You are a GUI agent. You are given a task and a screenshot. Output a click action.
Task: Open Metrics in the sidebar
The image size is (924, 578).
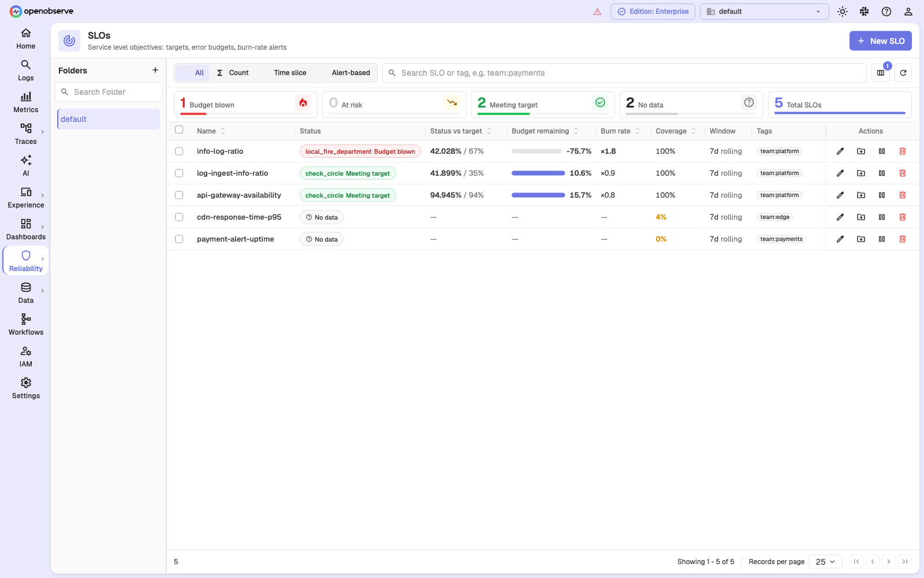[x=25, y=102]
